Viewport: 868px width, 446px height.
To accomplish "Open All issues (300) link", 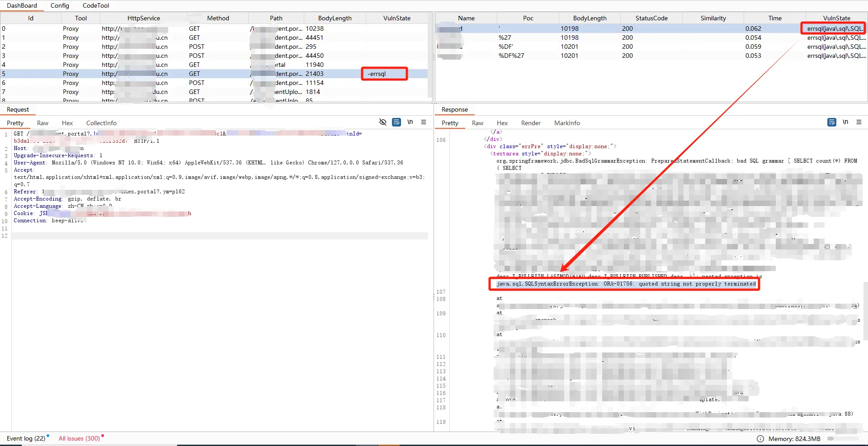I will 79,438.
